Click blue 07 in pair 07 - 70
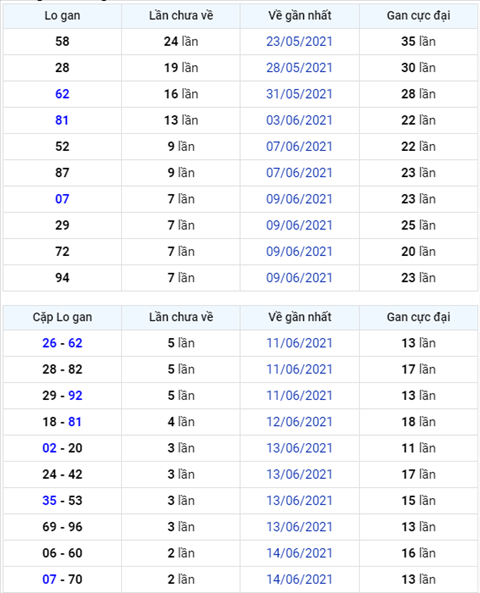Image resolution: width=480 pixels, height=593 pixels. tap(50, 579)
